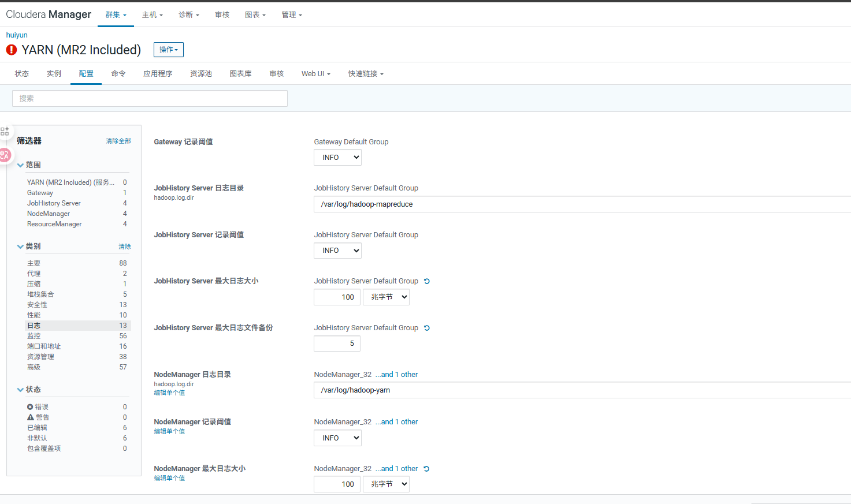Open the 审核 top navigation item
This screenshot has height=504, width=851.
click(x=222, y=15)
